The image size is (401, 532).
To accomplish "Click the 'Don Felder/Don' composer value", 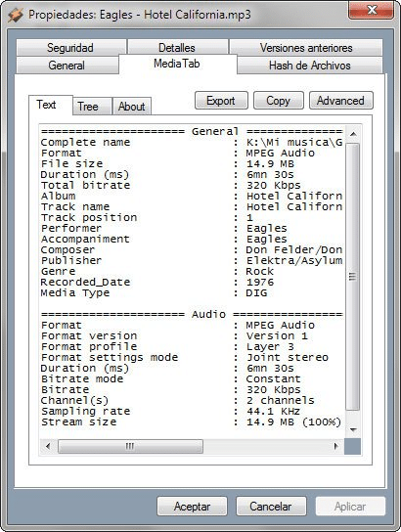I will (x=293, y=249).
